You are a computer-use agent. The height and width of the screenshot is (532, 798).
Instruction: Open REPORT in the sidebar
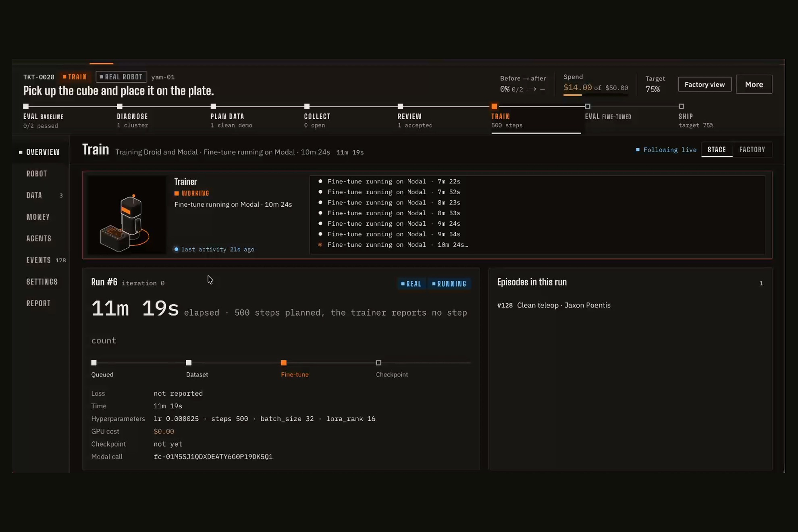38,303
